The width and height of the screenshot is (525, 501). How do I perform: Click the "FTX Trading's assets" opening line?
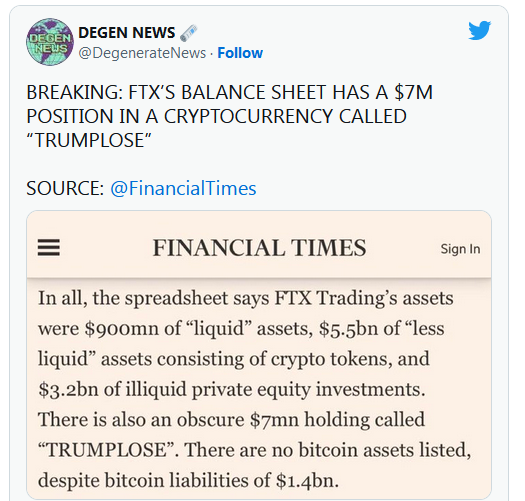(246, 298)
